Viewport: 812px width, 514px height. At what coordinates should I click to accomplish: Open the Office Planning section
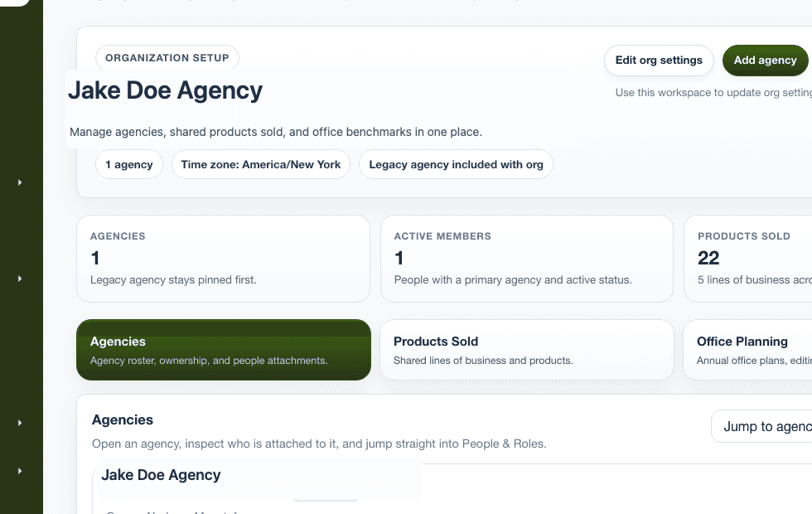pos(746,349)
